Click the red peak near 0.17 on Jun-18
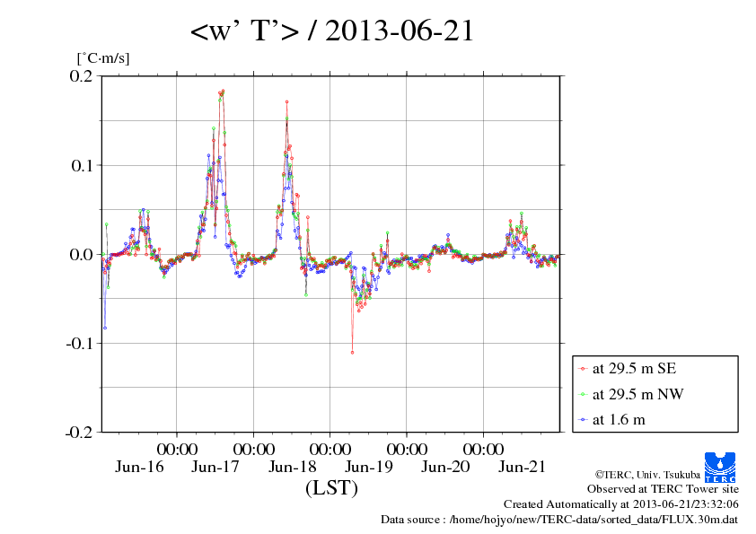 pos(287,101)
